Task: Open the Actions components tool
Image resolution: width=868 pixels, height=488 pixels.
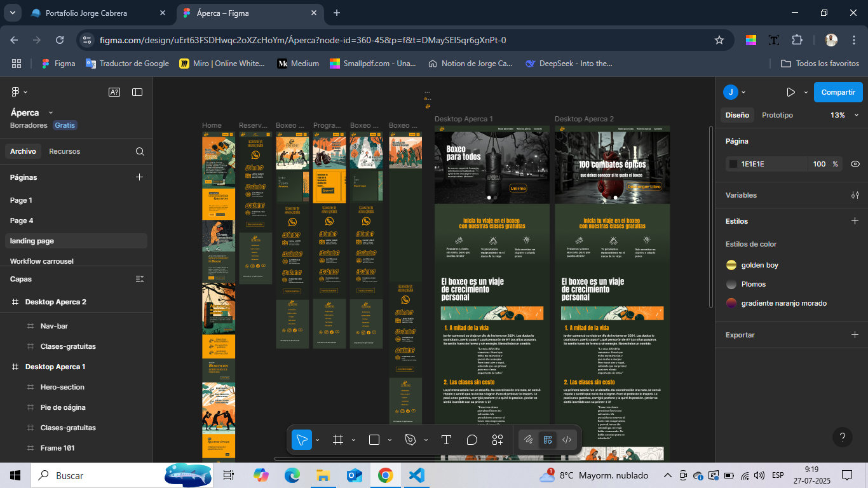Action: [498, 440]
